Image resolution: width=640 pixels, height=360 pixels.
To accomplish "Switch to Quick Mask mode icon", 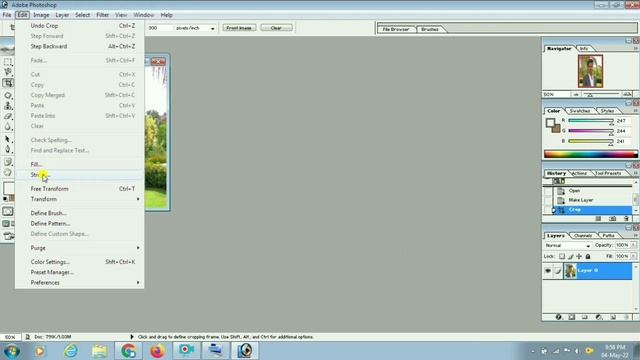I will 8,211.
